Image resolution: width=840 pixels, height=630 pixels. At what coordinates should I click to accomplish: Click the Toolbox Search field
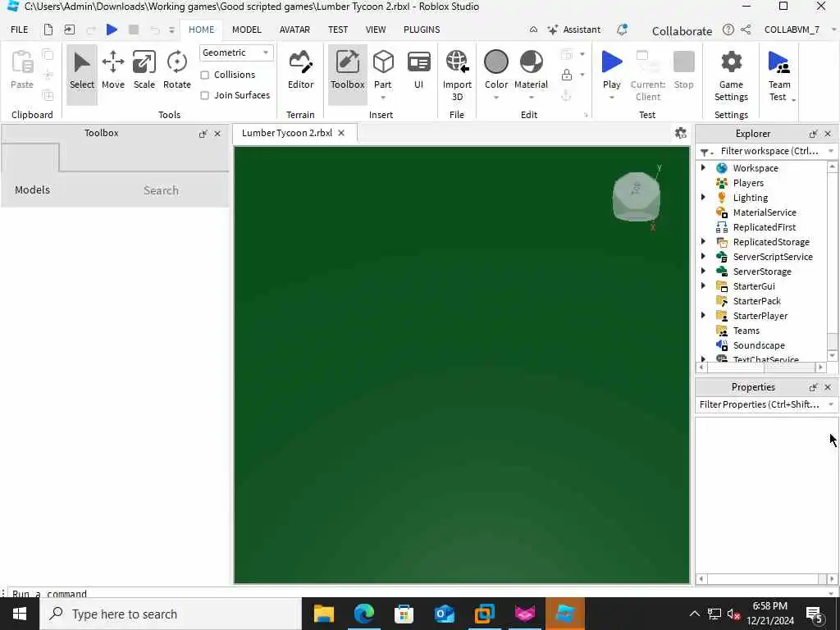tap(161, 190)
